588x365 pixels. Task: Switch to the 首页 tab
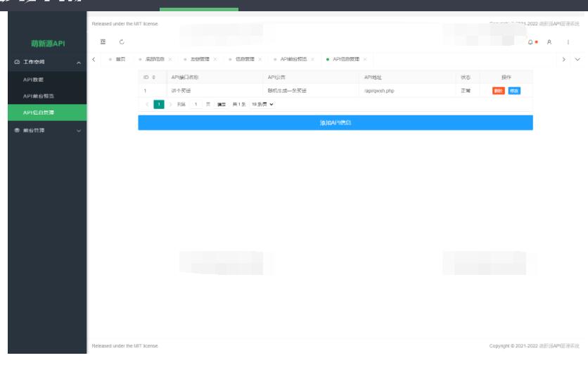pyautogui.click(x=117, y=58)
